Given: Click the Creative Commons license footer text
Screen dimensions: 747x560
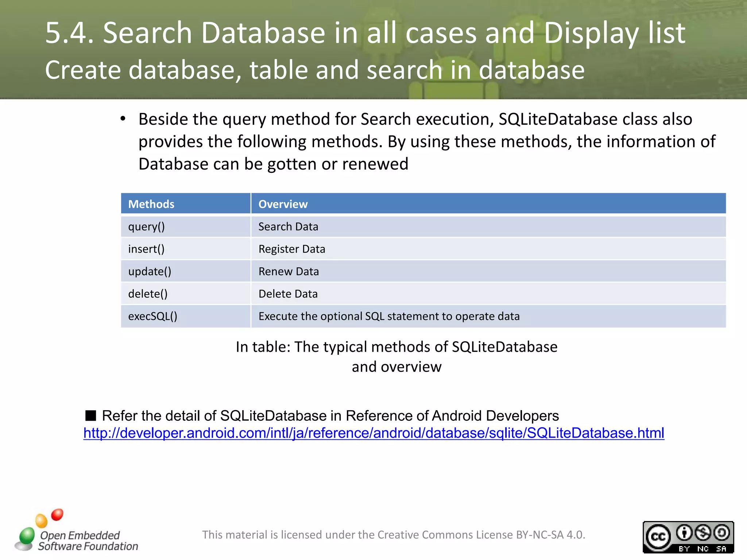Looking at the screenshot, I should pos(394,535).
